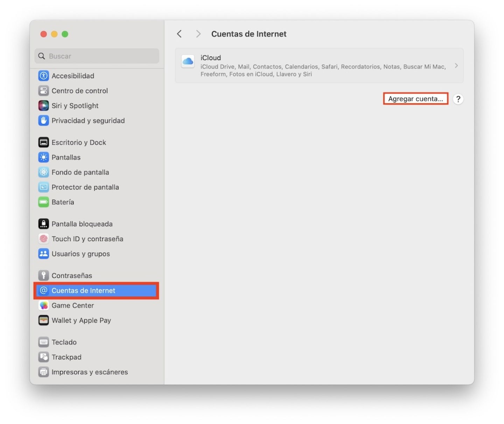Open the Trackpad icon
Screen dimensions: 504x424
point(43,357)
